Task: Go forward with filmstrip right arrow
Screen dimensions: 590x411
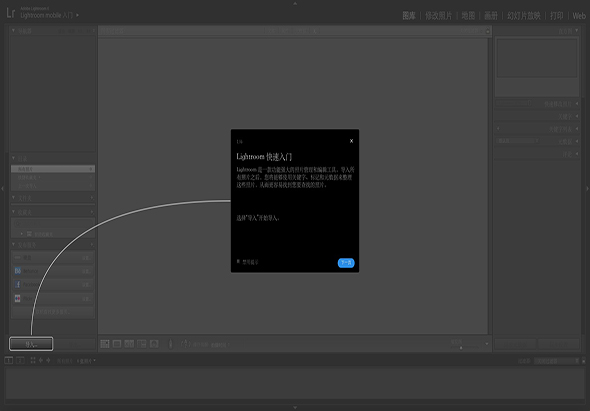Action: click(x=48, y=360)
